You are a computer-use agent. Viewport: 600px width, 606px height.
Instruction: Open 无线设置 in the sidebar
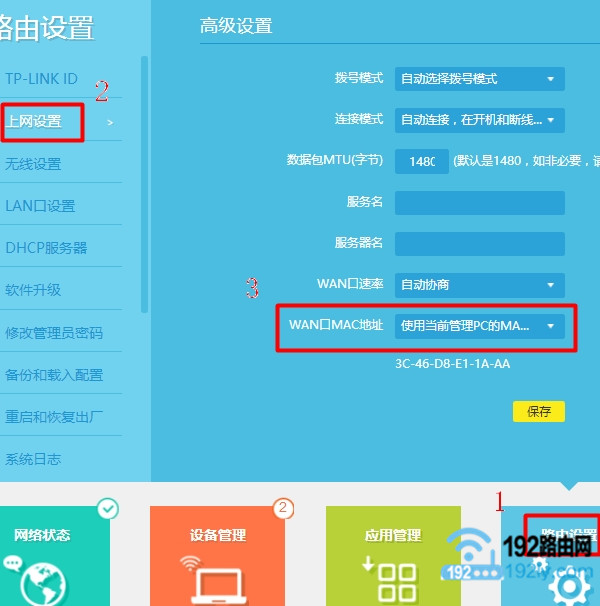(x=34, y=164)
